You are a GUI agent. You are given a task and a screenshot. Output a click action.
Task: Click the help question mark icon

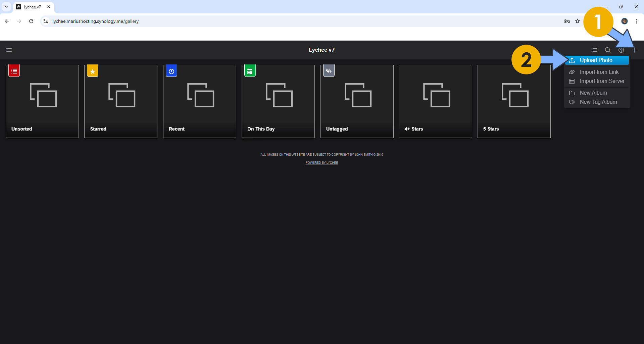click(x=621, y=50)
